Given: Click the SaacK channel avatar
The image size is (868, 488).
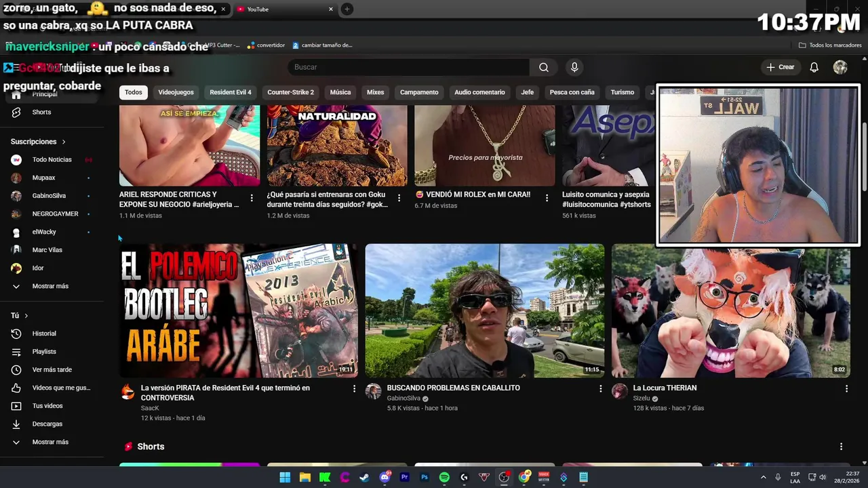Looking at the screenshot, I should 127,391.
